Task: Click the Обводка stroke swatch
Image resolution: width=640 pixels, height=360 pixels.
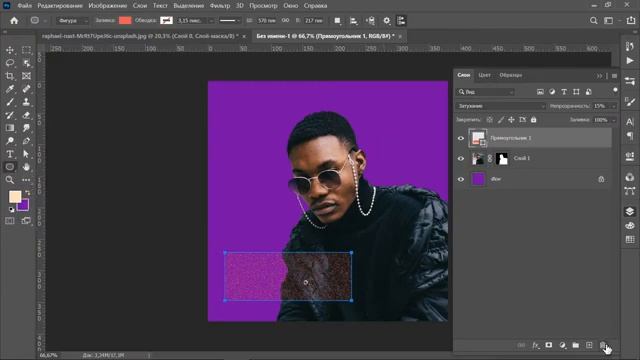Action: point(166,20)
